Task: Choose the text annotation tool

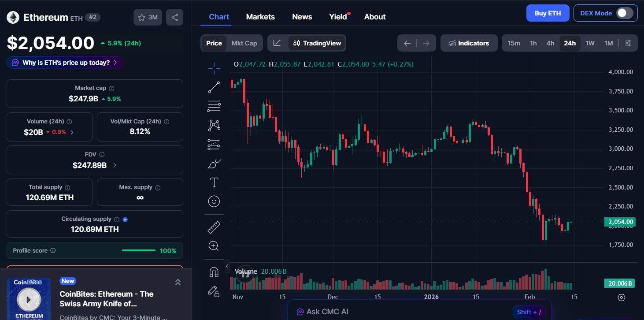Action: pos(214,182)
